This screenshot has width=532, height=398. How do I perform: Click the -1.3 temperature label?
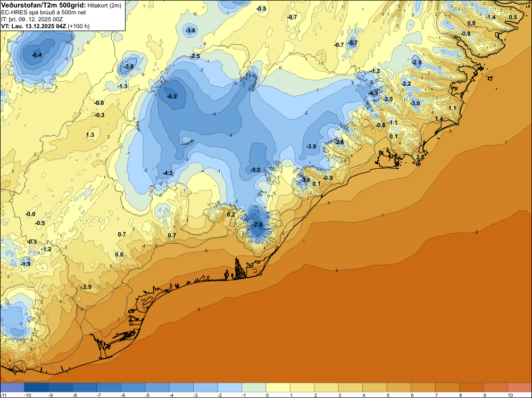pyautogui.click(x=122, y=87)
